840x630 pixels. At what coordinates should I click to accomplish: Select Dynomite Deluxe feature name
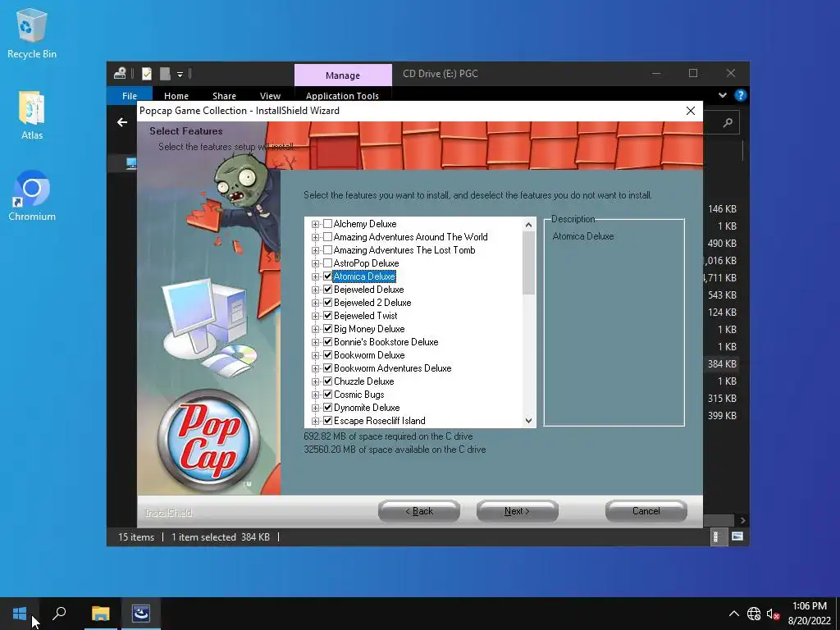pos(367,408)
